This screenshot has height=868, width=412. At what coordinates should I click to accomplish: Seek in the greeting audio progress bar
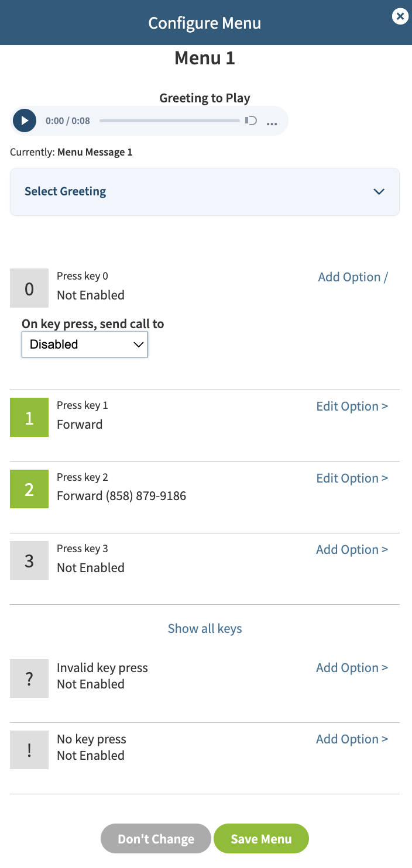tap(170, 121)
